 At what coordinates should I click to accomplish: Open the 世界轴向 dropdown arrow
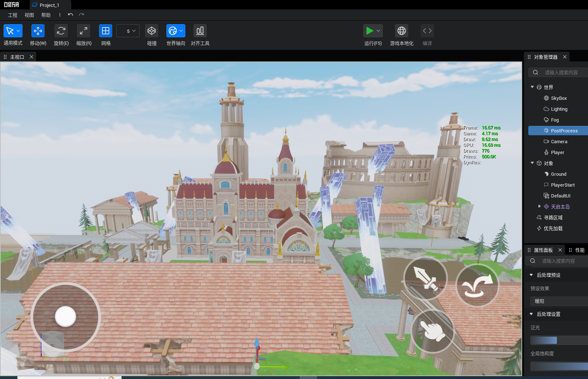pos(181,31)
